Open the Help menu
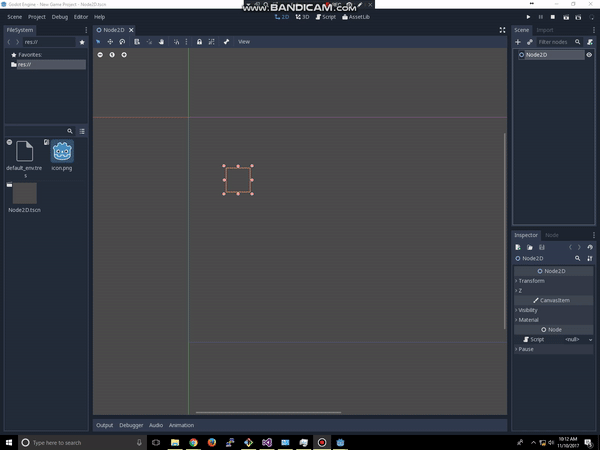The height and width of the screenshot is (450, 600). coord(99,17)
